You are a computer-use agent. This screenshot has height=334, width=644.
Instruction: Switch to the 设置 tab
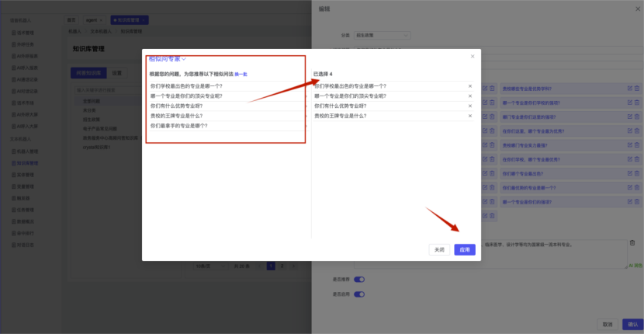click(x=116, y=73)
